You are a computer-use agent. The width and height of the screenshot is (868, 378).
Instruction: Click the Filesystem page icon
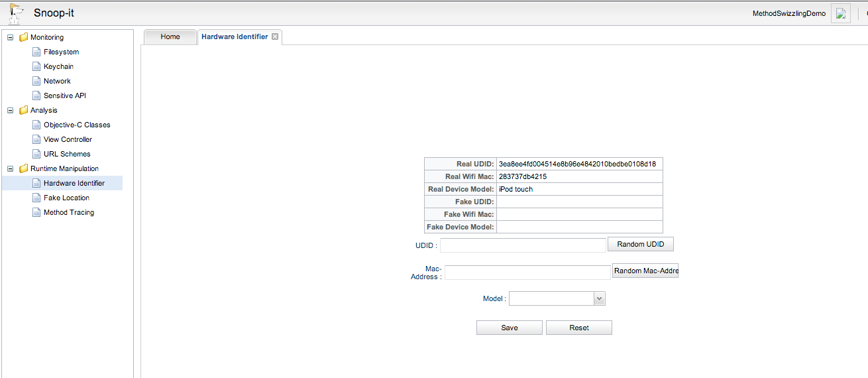pos(37,52)
